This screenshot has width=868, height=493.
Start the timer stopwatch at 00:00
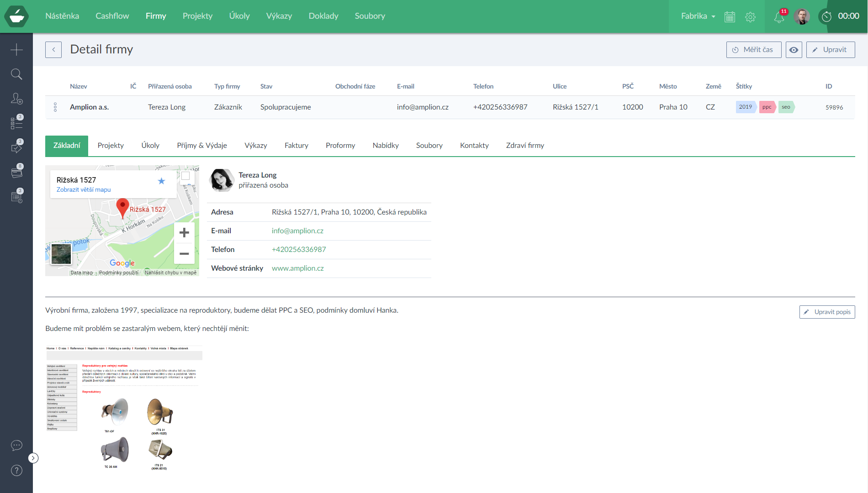tap(827, 16)
